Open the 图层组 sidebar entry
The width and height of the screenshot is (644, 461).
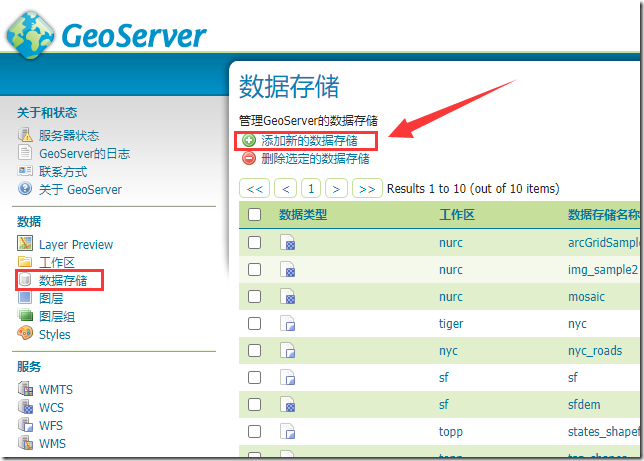click(x=57, y=316)
